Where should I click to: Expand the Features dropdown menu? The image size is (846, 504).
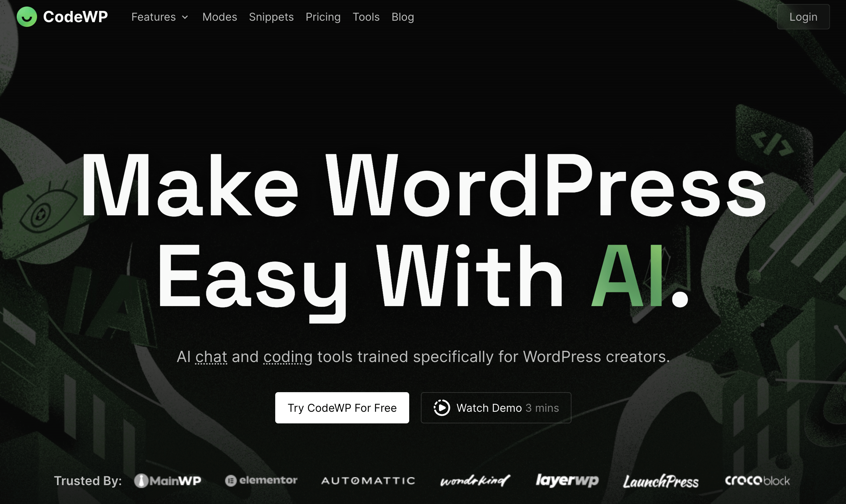pyautogui.click(x=159, y=17)
